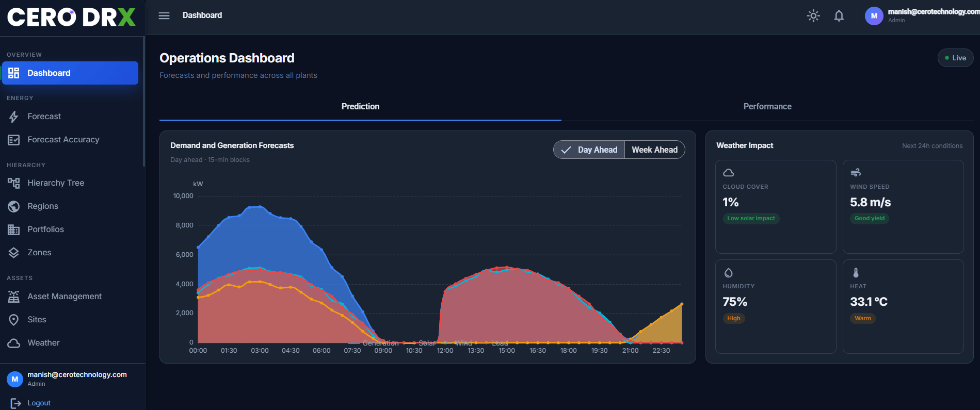Click the Cloud Cover weather card
Viewport: 980px width, 410px height.
776,207
